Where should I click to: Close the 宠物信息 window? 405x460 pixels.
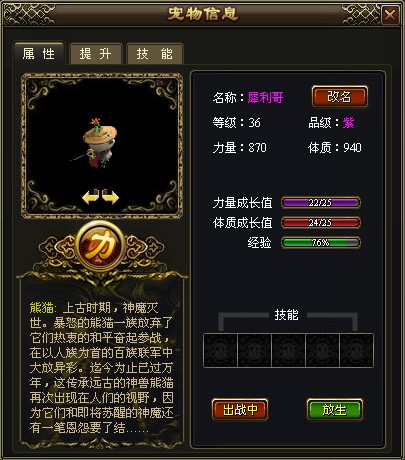click(x=390, y=15)
